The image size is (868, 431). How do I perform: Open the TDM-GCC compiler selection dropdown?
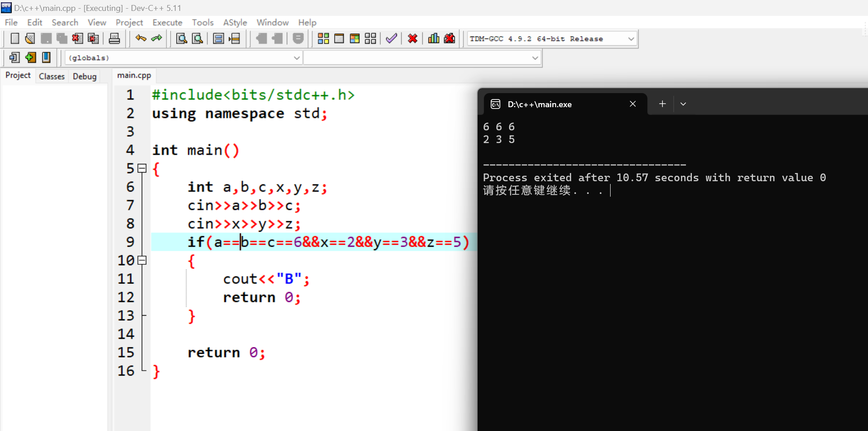click(x=631, y=39)
